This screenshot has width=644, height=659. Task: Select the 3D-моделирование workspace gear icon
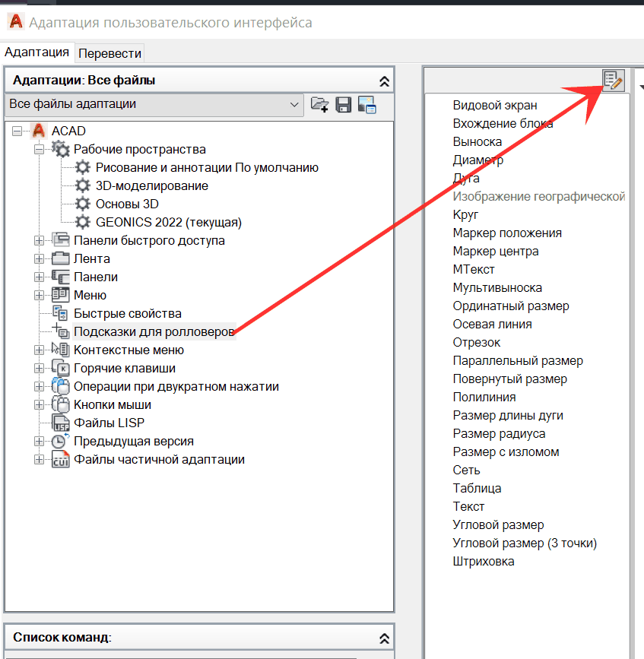(x=83, y=185)
